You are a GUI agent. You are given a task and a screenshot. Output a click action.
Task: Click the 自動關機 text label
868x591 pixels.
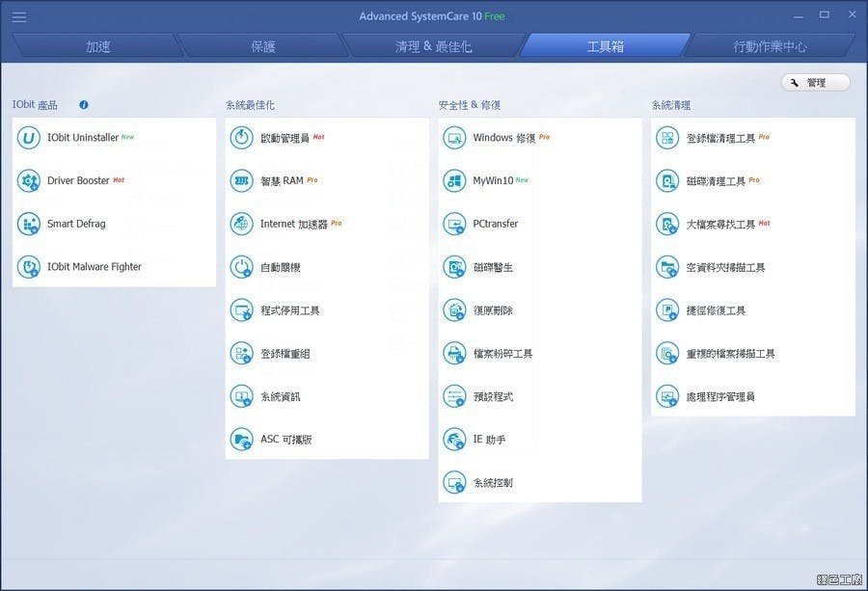pos(280,267)
